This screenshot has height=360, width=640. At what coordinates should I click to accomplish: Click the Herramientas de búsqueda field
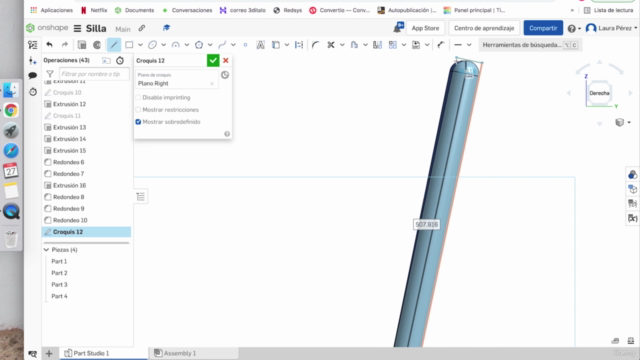pyautogui.click(x=530, y=45)
